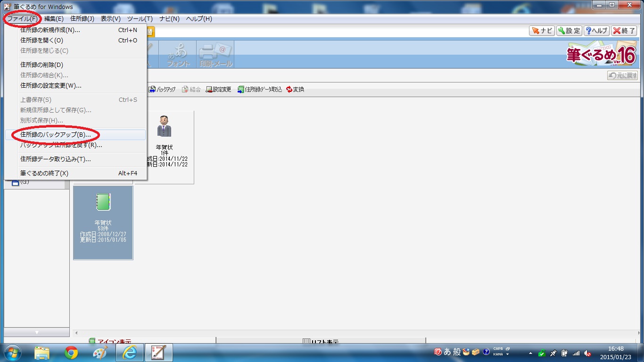Screen dimensions: 644x362
Task: Choose 住所録データ取り込み(T)... menu item
Action: tap(76, 159)
